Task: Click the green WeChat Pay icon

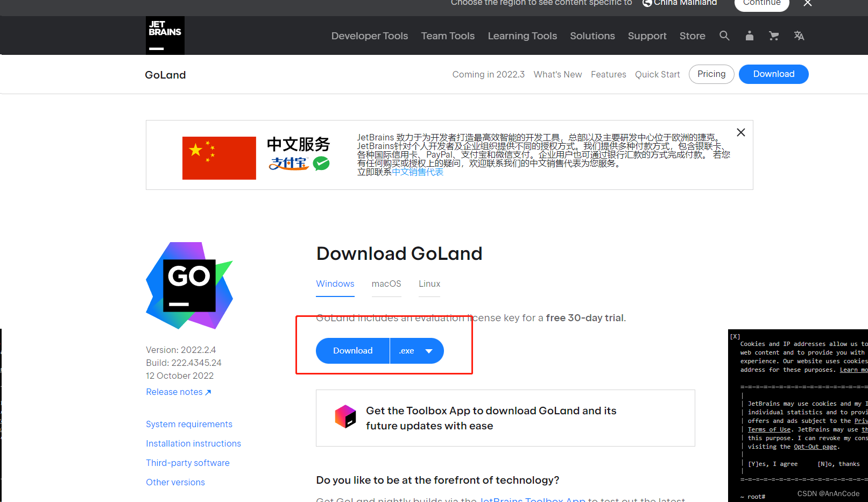Action: pos(321,164)
